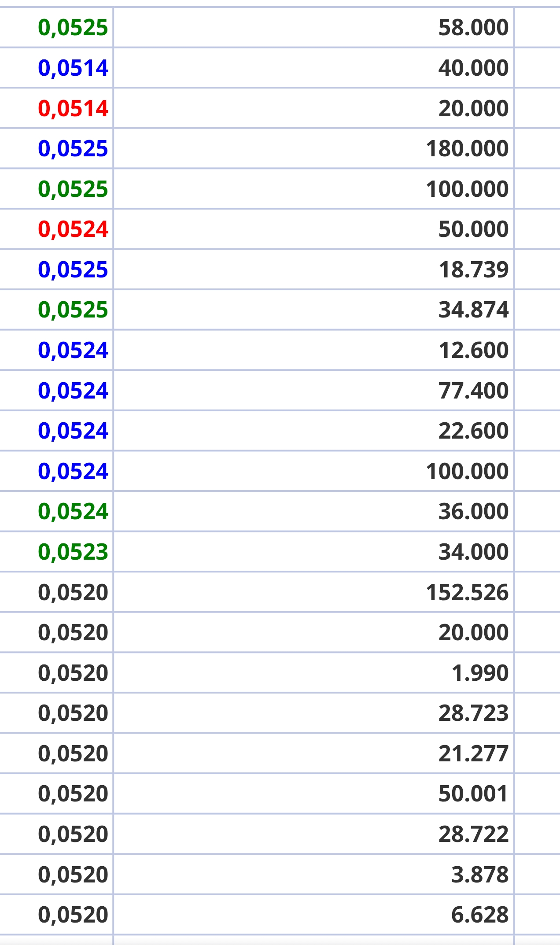The height and width of the screenshot is (945, 560).
Task: Click the green 0,0523 price cell
Action: click(x=73, y=552)
